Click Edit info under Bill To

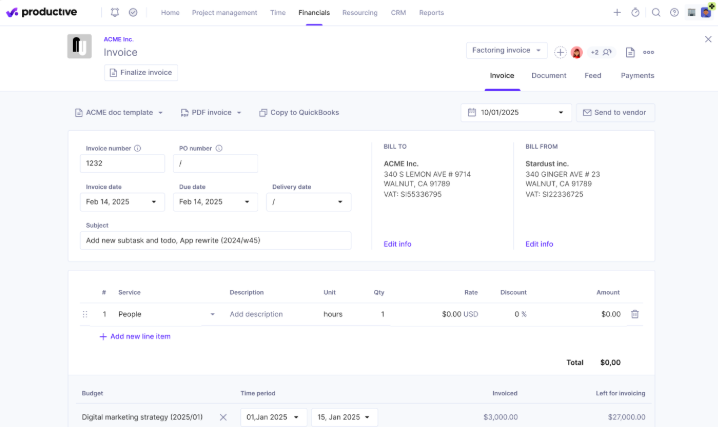click(x=397, y=244)
